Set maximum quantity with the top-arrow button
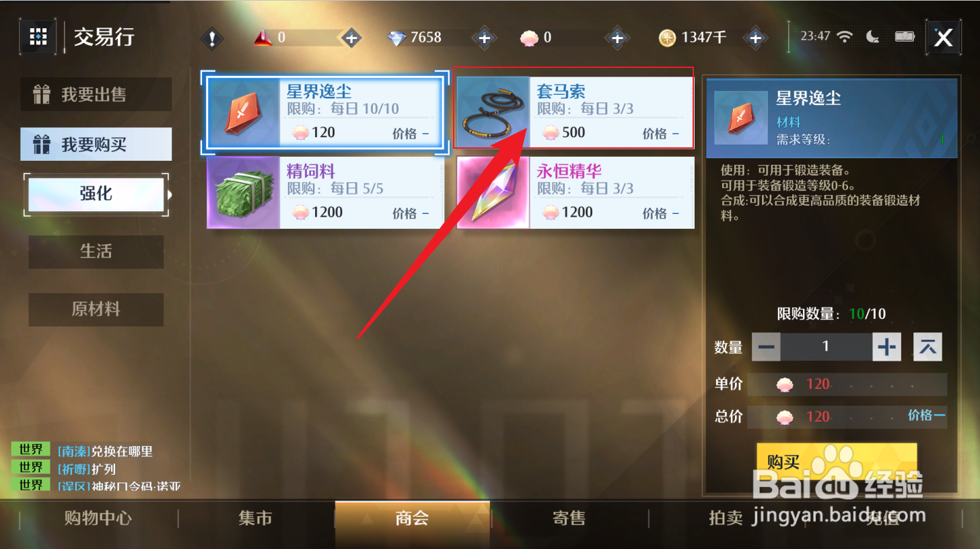 928,347
